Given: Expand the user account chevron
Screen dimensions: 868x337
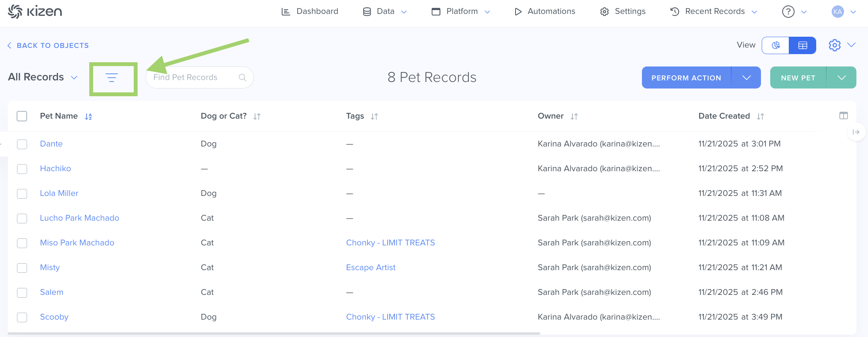Looking at the screenshot, I should click(853, 12).
